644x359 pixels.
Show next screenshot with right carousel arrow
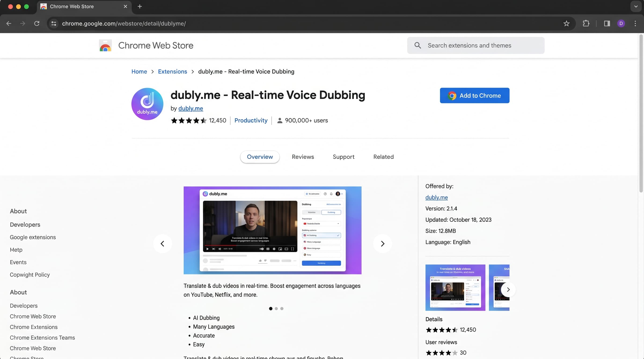click(383, 244)
